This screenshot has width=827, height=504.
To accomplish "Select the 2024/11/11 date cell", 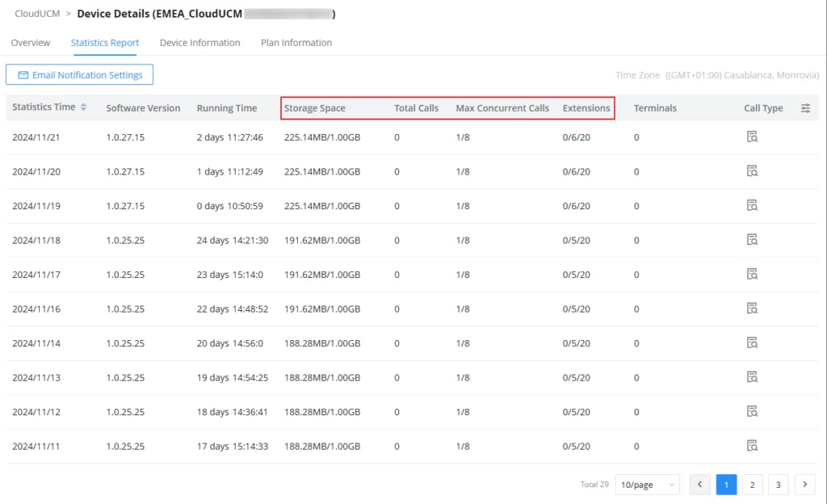I will coord(36,446).
